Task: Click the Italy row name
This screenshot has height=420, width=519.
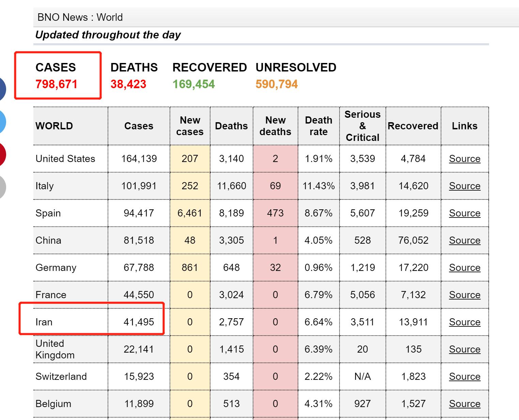Action: [x=45, y=186]
